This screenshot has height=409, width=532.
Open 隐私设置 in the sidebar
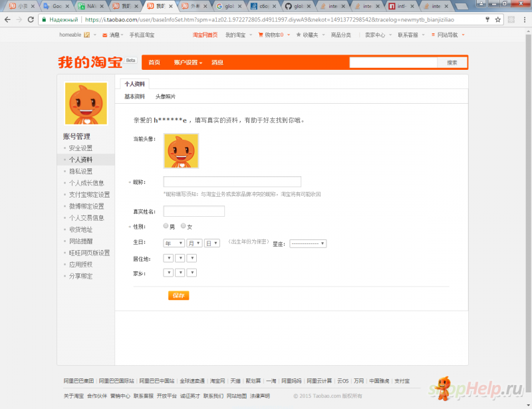[80, 172]
